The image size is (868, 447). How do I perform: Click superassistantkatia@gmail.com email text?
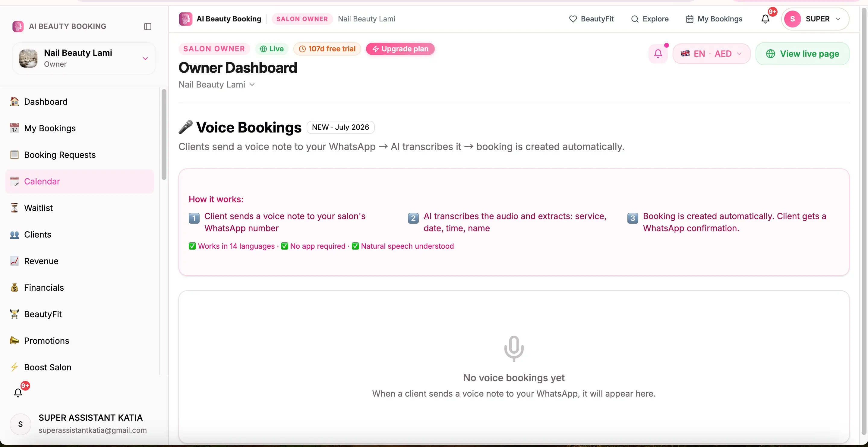(x=93, y=430)
